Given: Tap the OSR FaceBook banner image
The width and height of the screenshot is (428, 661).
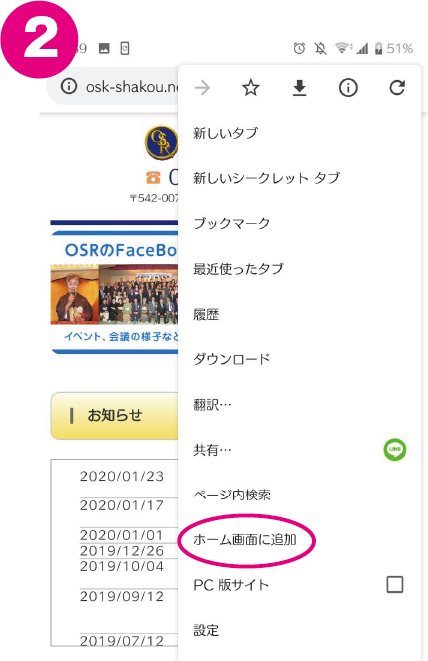Looking at the screenshot, I should pyautogui.click(x=114, y=293).
